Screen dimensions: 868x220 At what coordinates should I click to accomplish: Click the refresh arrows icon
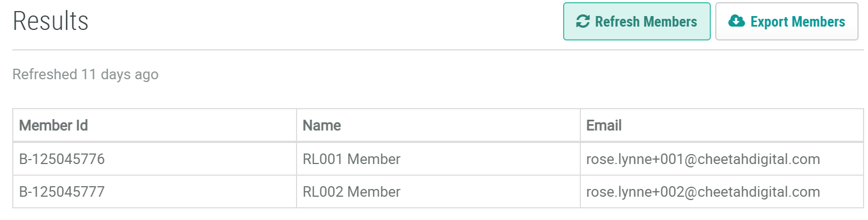coord(583,22)
